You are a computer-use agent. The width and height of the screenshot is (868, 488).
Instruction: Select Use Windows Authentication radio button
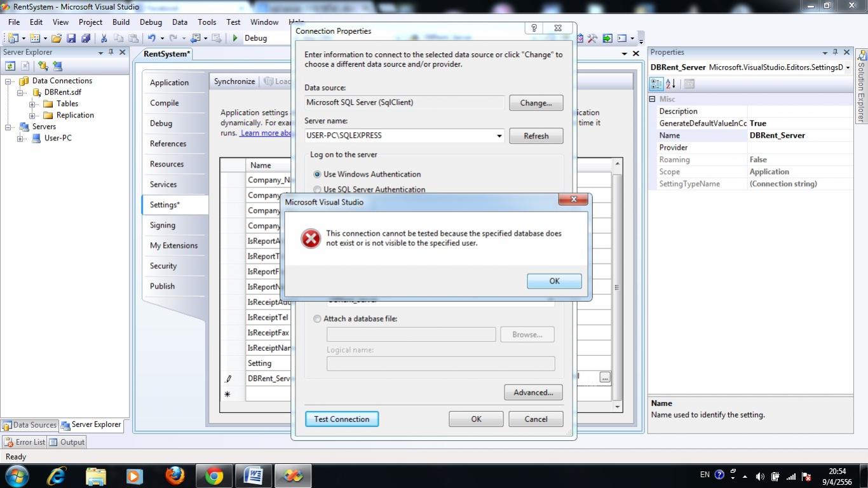pyautogui.click(x=317, y=174)
